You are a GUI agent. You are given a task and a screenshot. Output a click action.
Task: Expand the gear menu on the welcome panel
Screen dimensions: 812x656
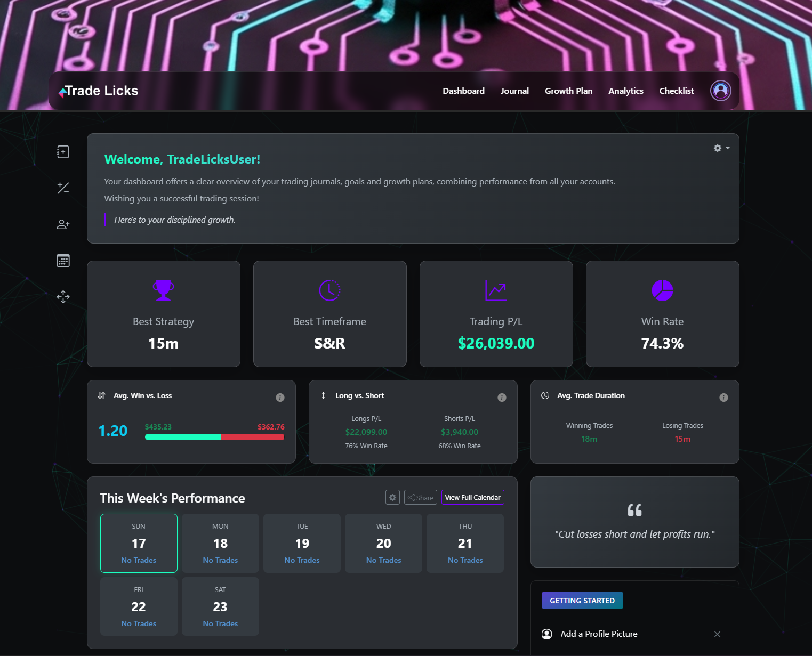coord(717,148)
